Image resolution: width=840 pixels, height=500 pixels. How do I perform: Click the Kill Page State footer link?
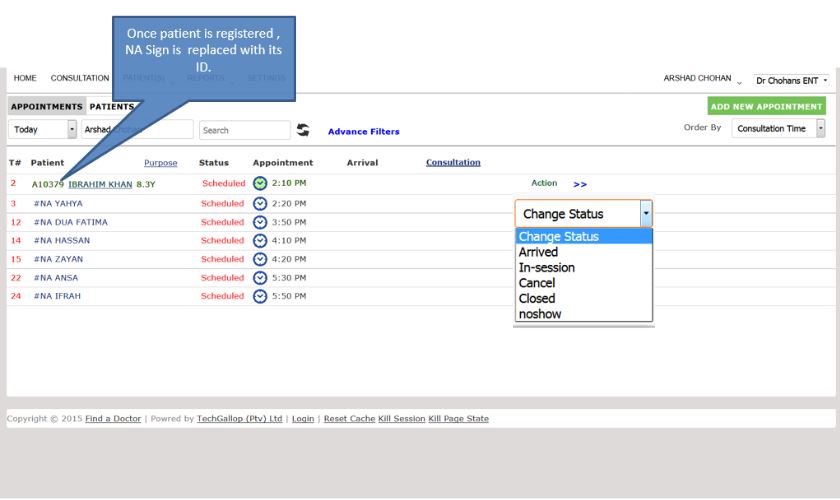pyautogui.click(x=459, y=419)
